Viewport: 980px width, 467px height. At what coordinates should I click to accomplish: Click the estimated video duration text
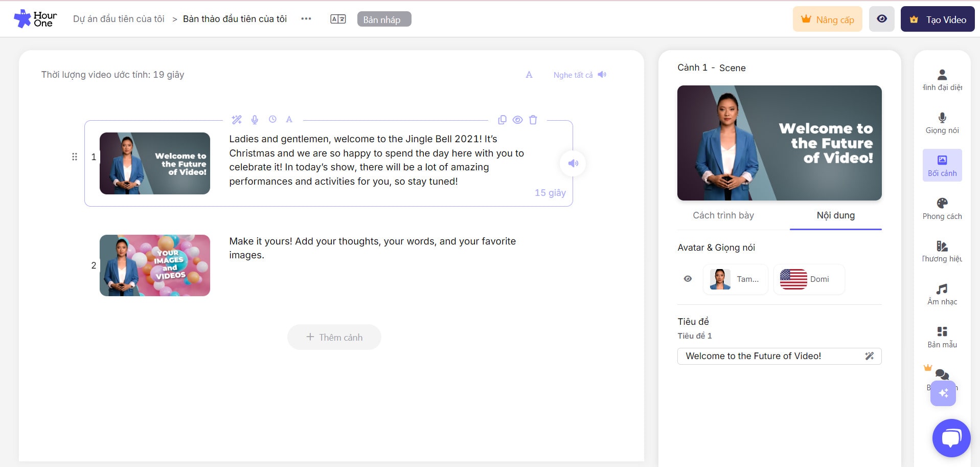click(112, 75)
